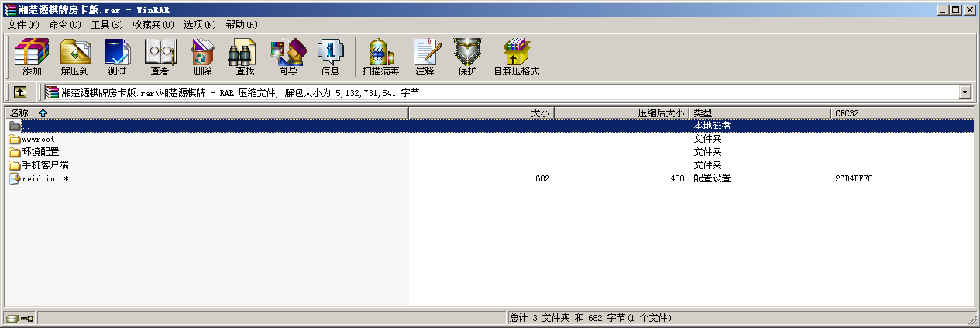Run the 测试 (Test) archive tool
This screenshot has height=328, width=980.
(117, 57)
